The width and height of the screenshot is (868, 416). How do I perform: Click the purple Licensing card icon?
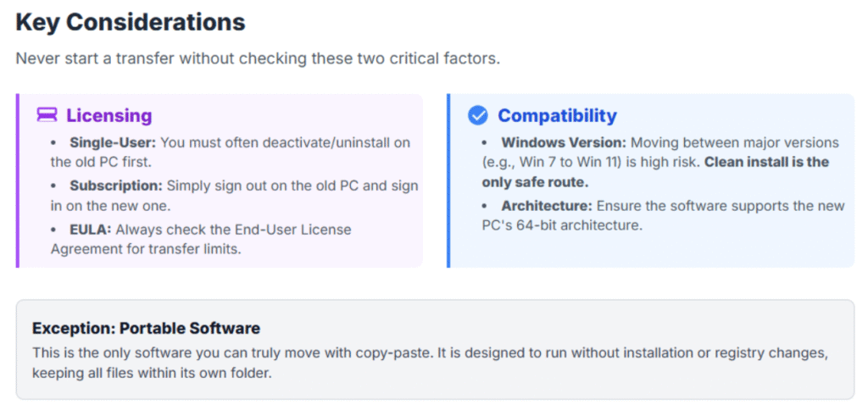click(x=47, y=115)
